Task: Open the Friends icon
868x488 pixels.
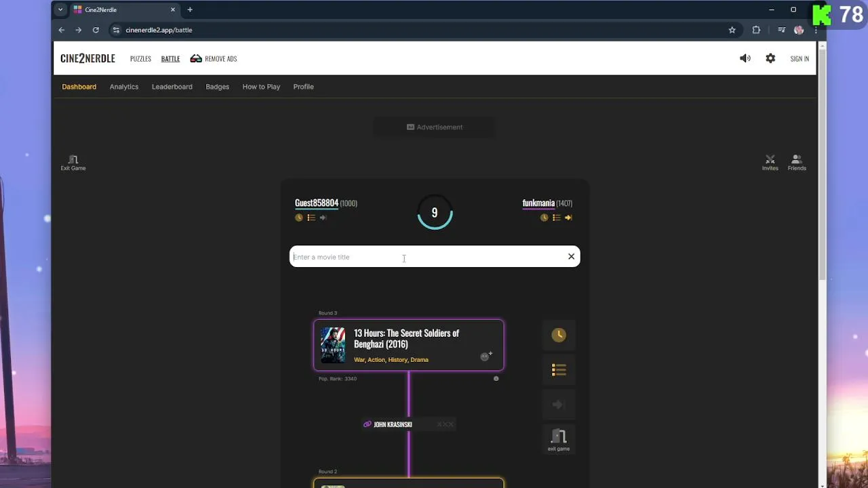Action: point(797,163)
